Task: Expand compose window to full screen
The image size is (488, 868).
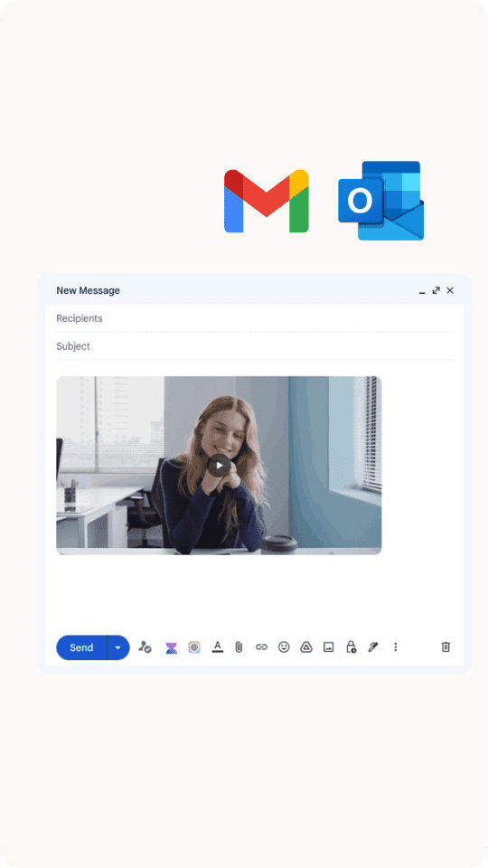Action: click(x=436, y=290)
